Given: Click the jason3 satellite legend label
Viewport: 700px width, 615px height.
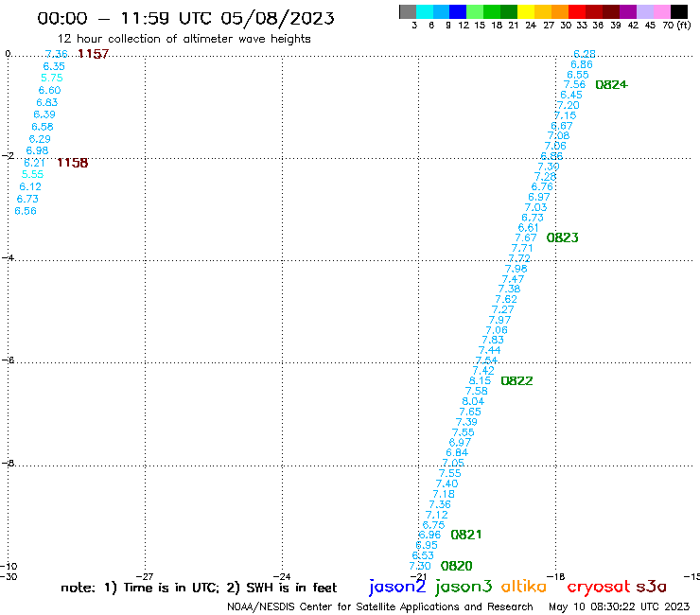Looking at the screenshot, I should (x=464, y=587).
